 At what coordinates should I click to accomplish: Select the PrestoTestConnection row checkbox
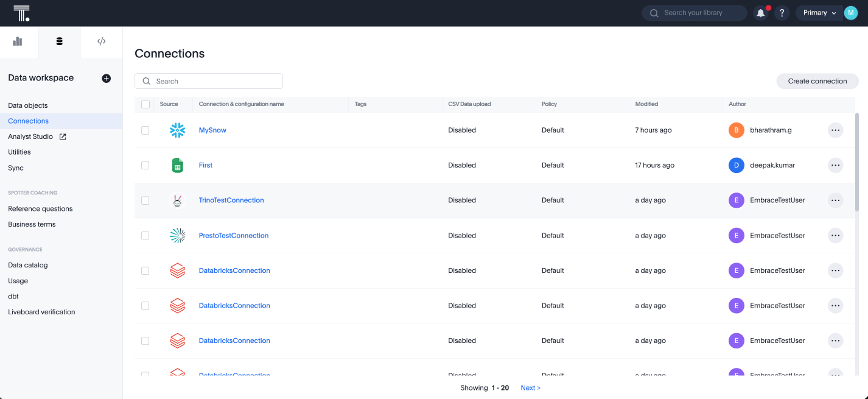(x=145, y=235)
